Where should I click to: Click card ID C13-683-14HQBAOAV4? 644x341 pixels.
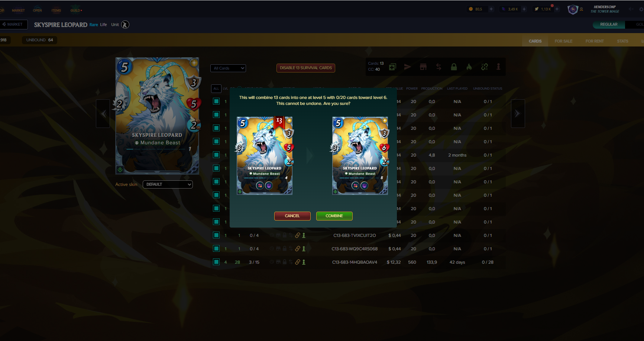point(355,262)
